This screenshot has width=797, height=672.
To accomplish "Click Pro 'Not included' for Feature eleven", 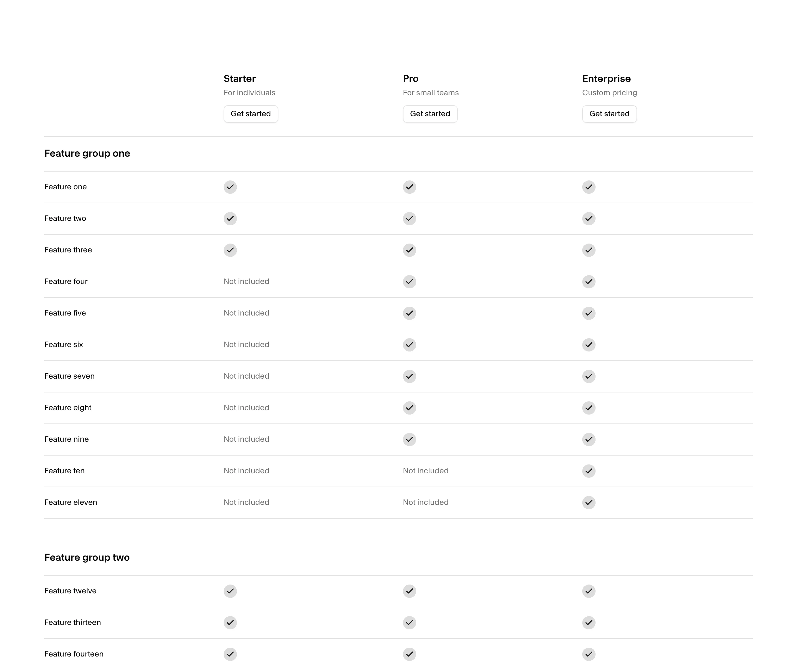I will (426, 502).
